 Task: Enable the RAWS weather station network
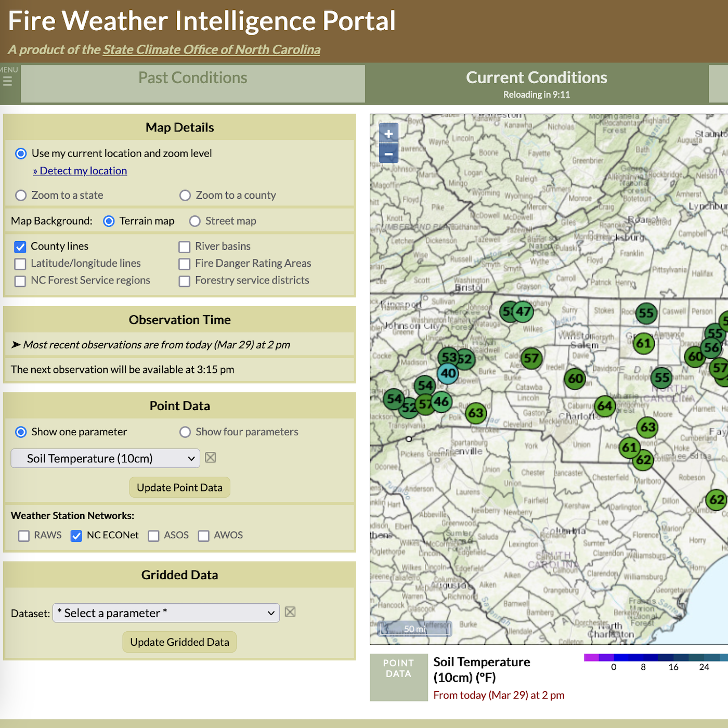click(x=23, y=536)
